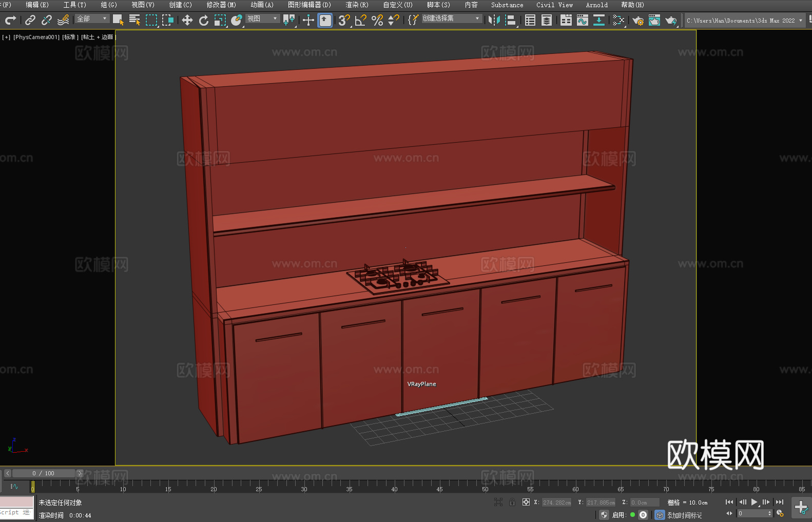Activate Select and Move tool
The height and width of the screenshot is (522, 812).
click(187, 20)
